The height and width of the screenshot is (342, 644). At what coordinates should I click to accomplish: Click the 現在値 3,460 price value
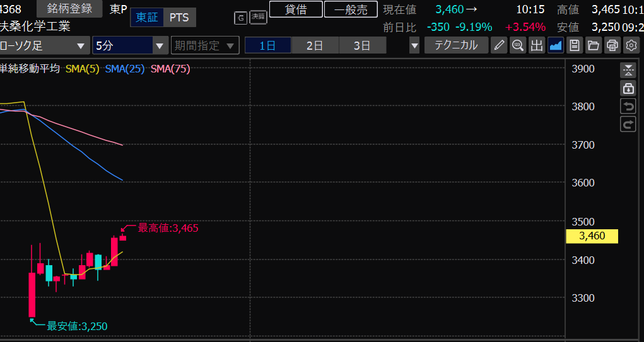(449, 9)
